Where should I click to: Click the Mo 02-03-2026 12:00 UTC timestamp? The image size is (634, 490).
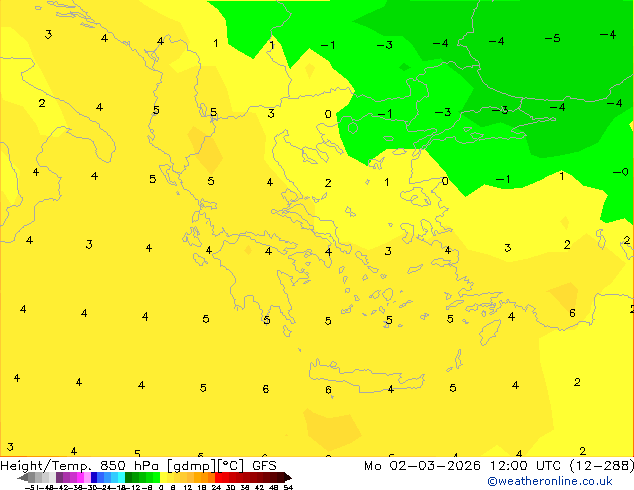(465, 466)
